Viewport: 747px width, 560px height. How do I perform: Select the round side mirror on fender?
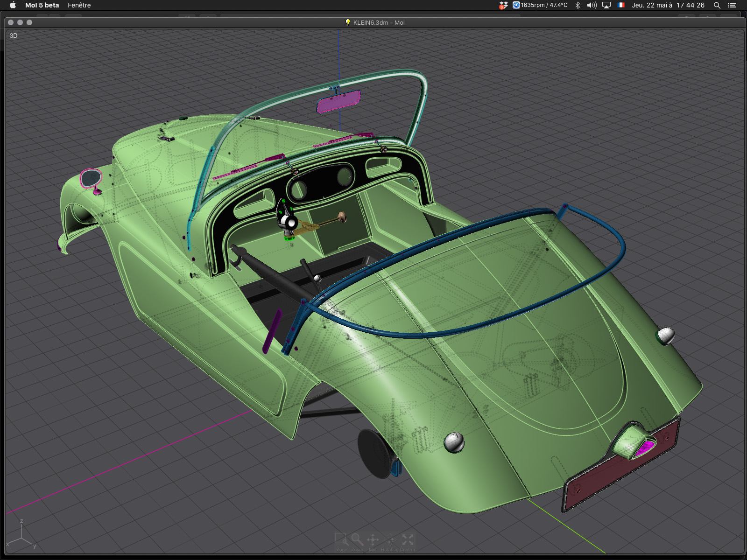[91, 178]
